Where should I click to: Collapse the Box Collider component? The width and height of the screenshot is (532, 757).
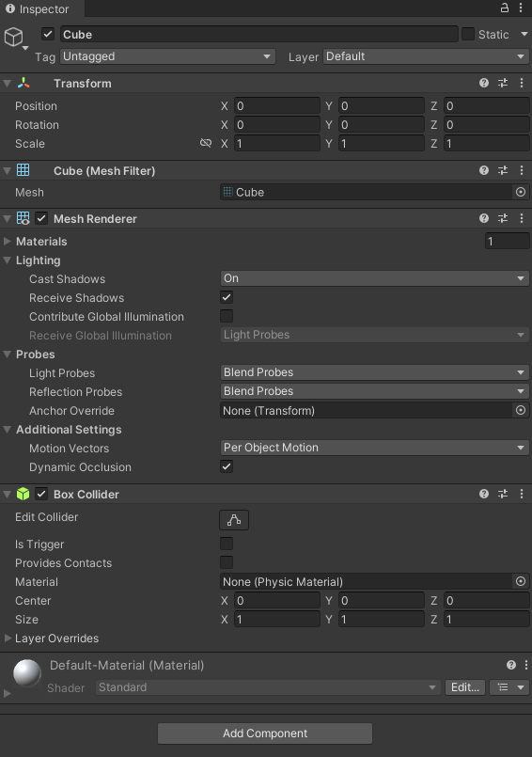(x=8, y=494)
